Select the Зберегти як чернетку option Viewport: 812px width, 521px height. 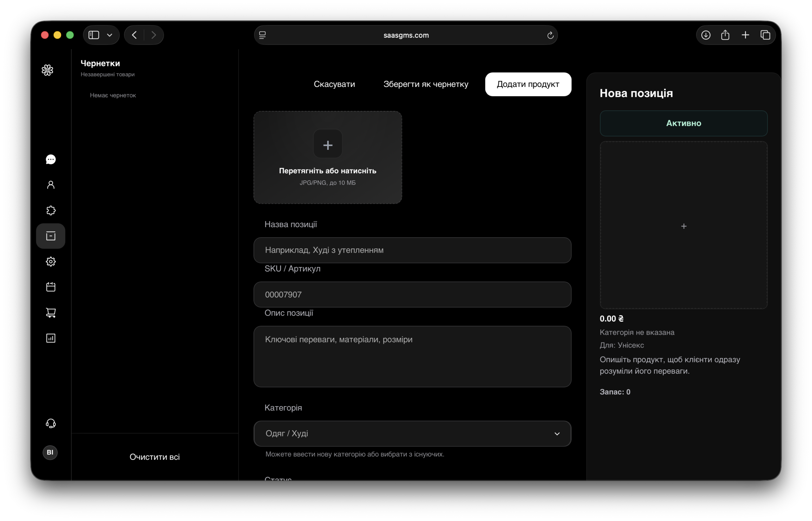[x=426, y=84]
